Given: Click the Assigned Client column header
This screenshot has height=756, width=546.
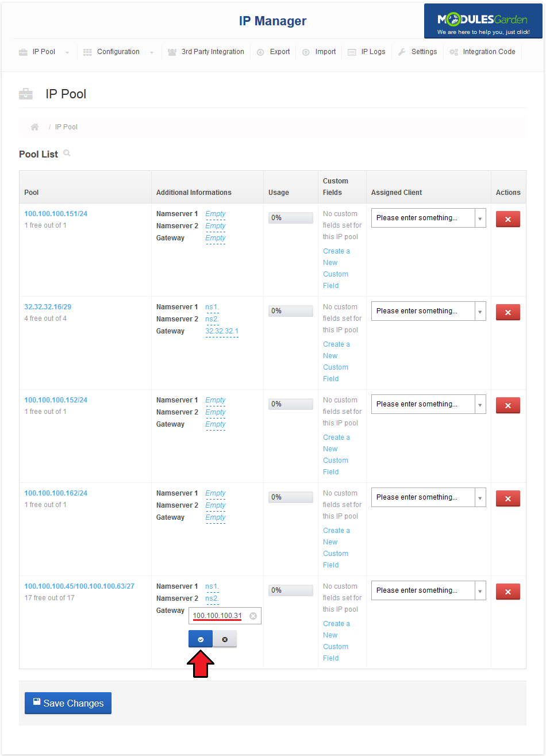Looking at the screenshot, I should 397,193.
